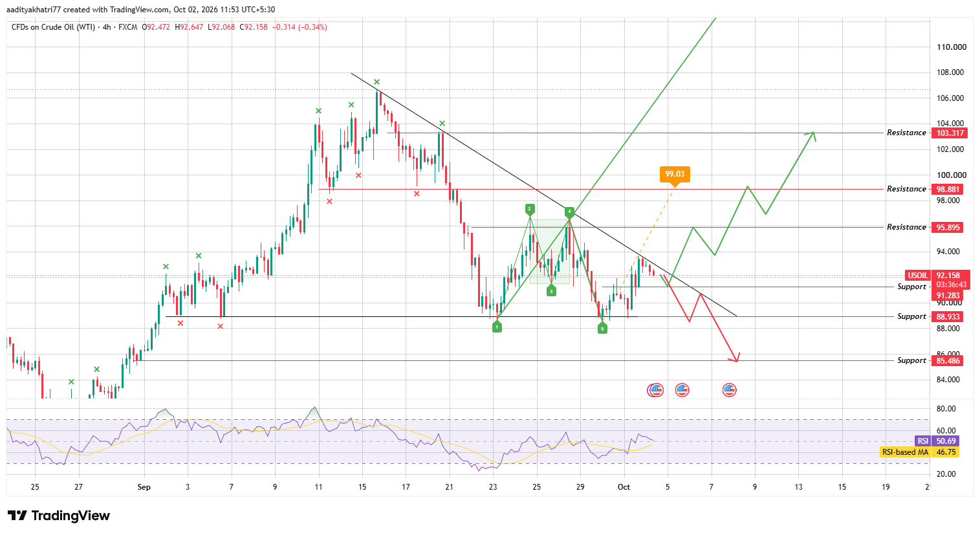Select the green wave marker numbered 2
This screenshot has width=980, height=535.
pyautogui.click(x=529, y=209)
